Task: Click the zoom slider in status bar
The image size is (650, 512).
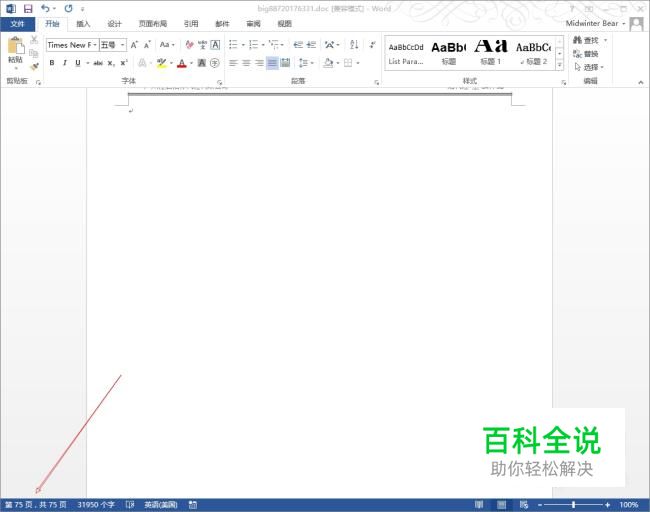Action: (573, 504)
